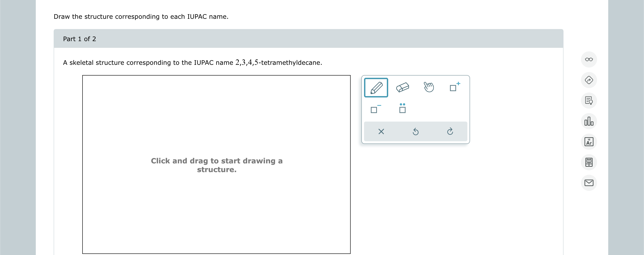Open the accessibility glasses panel

pos(589,59)
